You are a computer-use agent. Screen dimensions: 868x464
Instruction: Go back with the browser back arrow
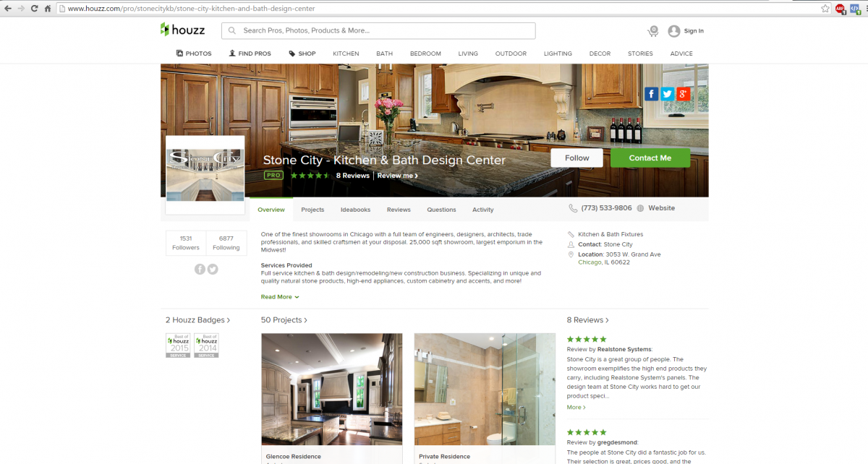(x=8, y=9)
